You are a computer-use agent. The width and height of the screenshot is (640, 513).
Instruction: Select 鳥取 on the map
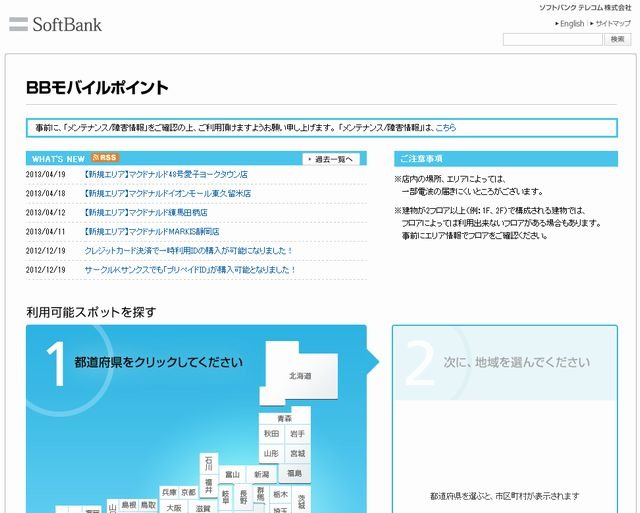click(x=148, y=505)
